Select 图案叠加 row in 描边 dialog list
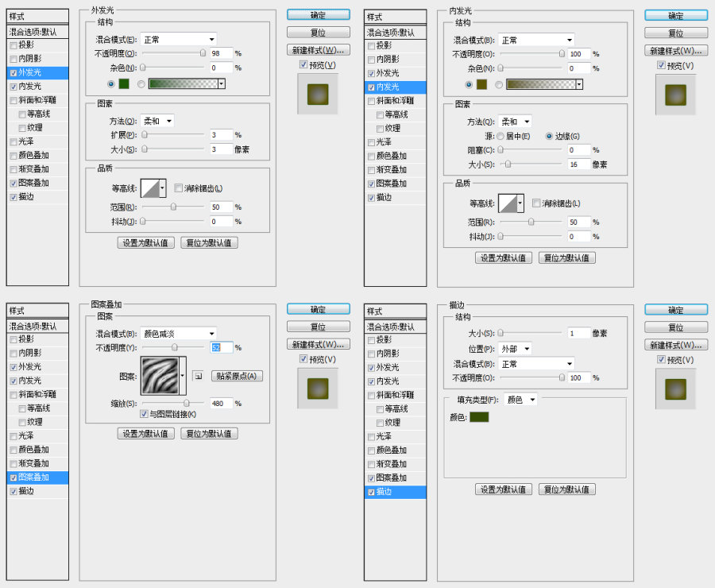715x588 pixels. 396,478
